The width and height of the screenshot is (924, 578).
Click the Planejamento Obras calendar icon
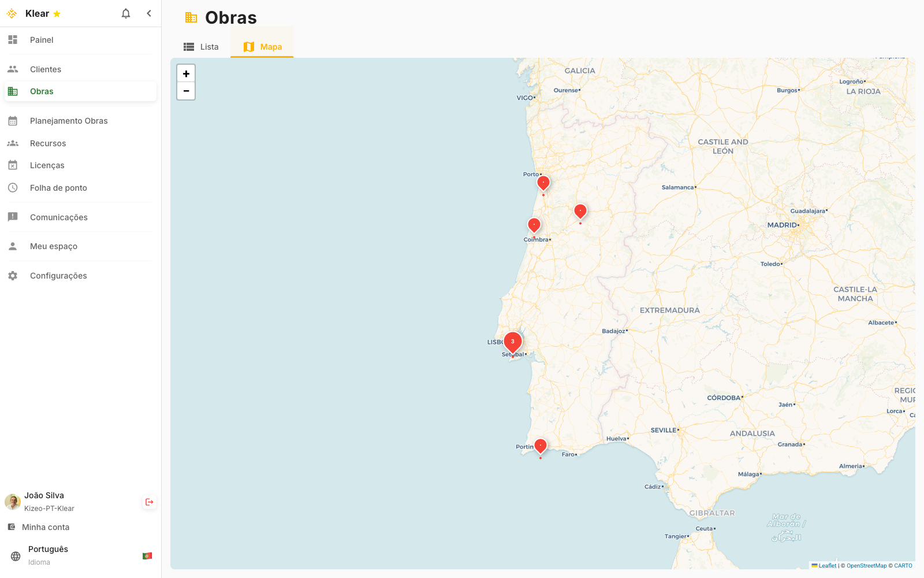tap(13, 120)
